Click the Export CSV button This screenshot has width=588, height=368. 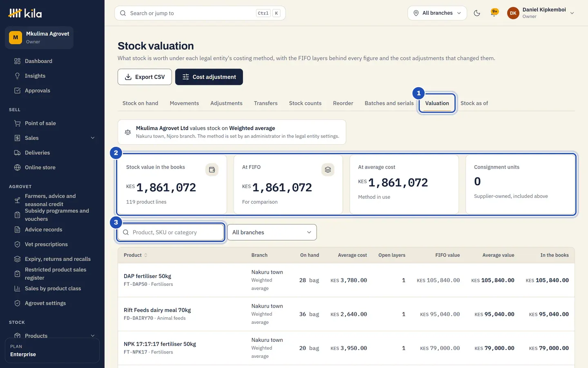145,77
